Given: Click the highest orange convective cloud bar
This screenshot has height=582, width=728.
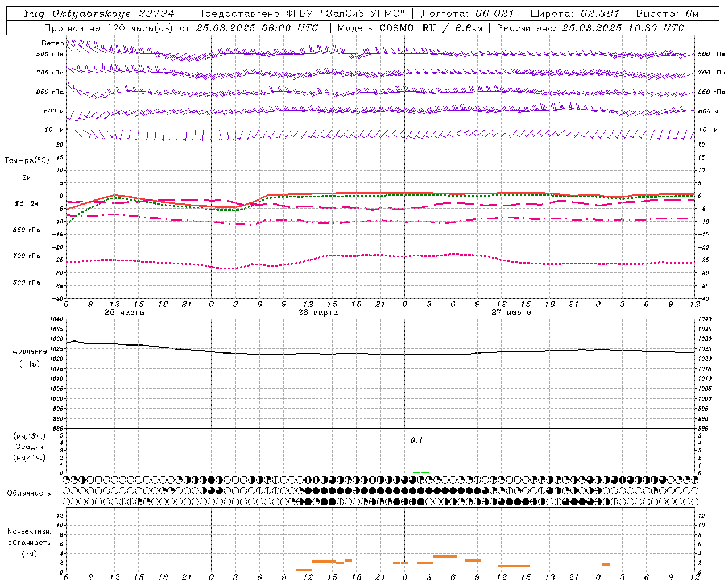Looking at the screenshot, I should coord(445,556).
